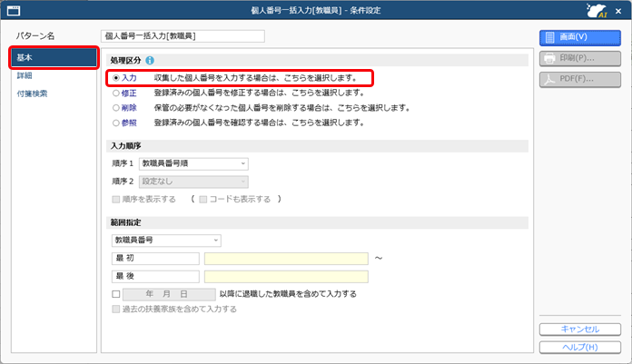Open the 教職員番号 range dropdown
632x364 pixels.
click(x=166, y=241)
